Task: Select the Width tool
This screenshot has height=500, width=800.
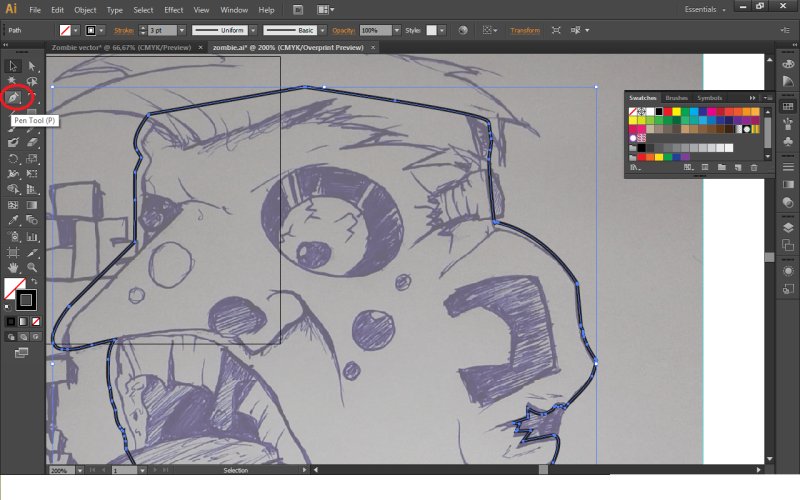Action: 13,174
